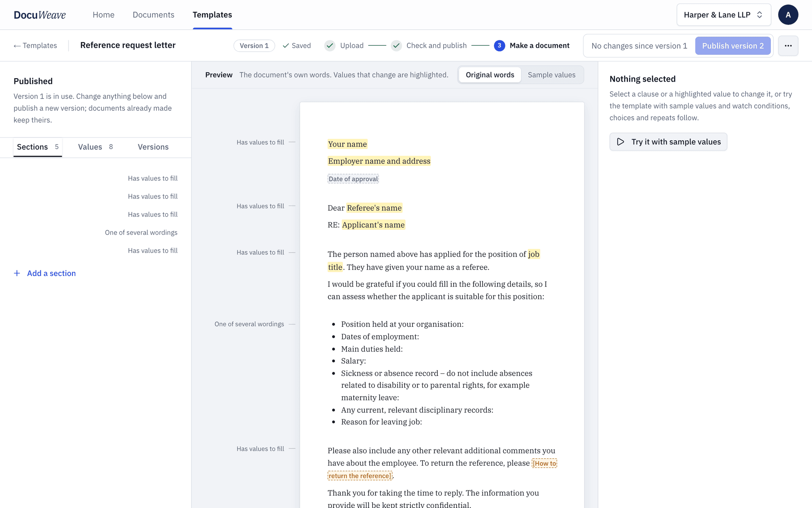
Task: Switch to the Sections tab
Action: pyautogui.click(x=38, y=147)
